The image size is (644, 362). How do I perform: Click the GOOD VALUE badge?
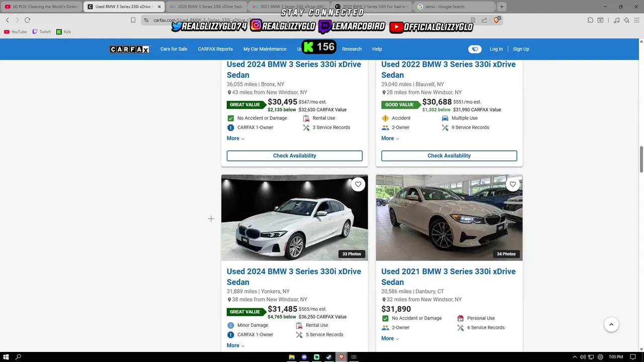pos(400,105)
